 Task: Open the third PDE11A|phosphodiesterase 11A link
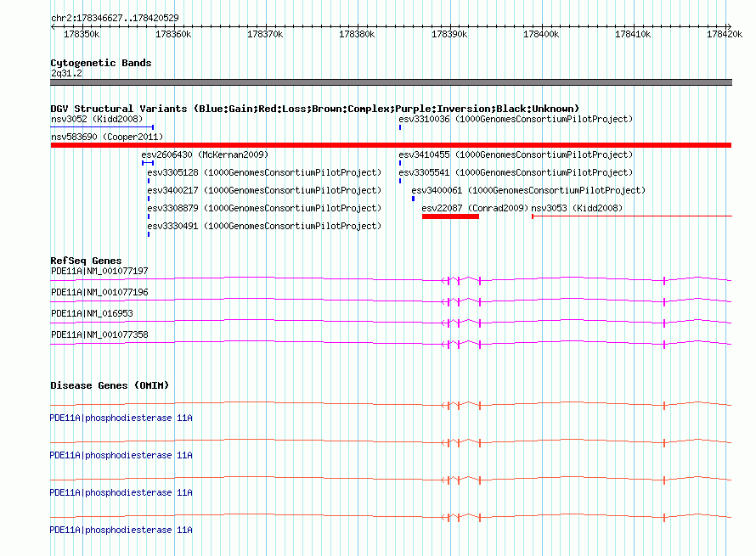[x=121, y=492]
